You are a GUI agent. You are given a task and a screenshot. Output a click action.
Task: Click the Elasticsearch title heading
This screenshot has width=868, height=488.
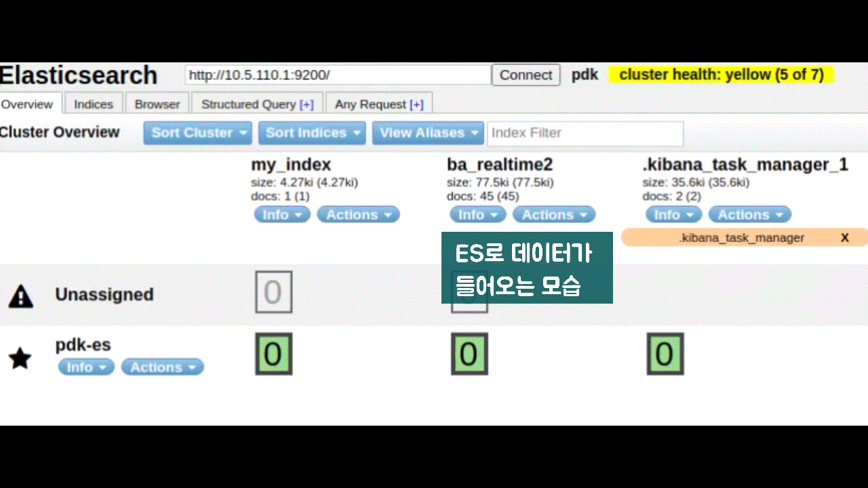pyautogui.click(x=79, y=75)
